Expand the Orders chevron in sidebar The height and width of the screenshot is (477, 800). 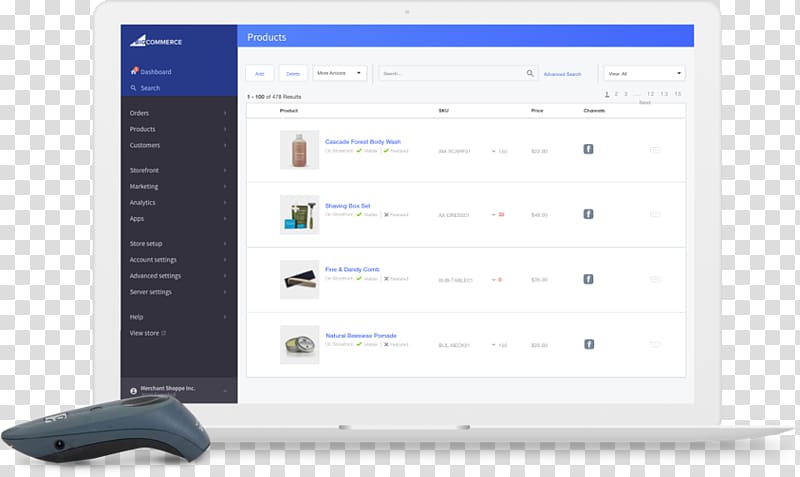tap(225, 113)
